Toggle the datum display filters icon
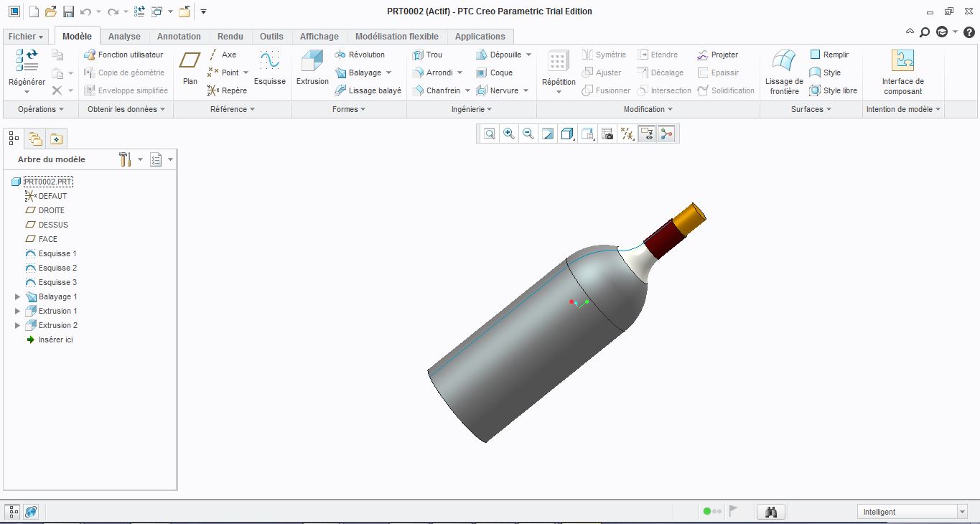980x524 pixels. (627, 134)
